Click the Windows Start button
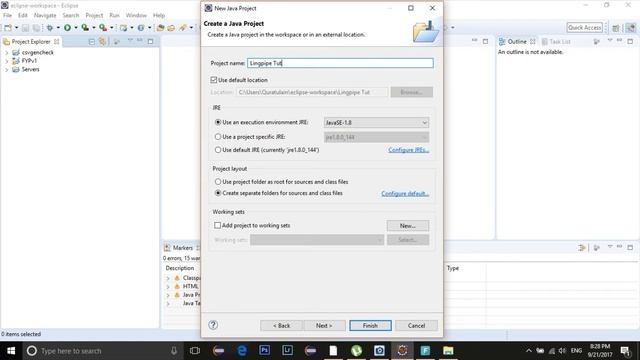 (11, 351)
